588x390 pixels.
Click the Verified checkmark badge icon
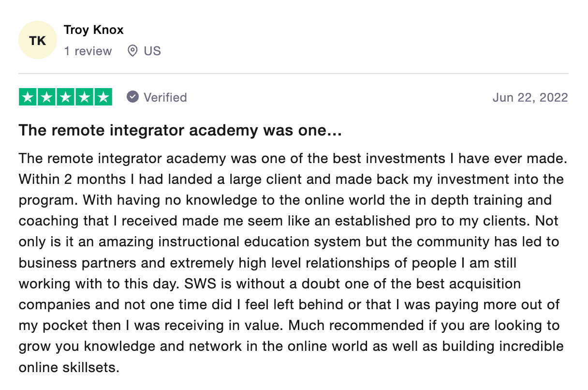click(x=132, y=97)
